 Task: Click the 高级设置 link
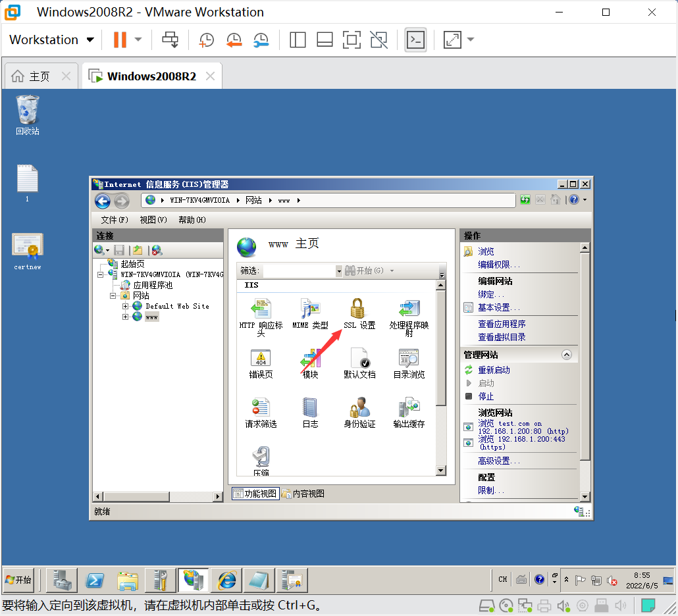coord(498,461)
